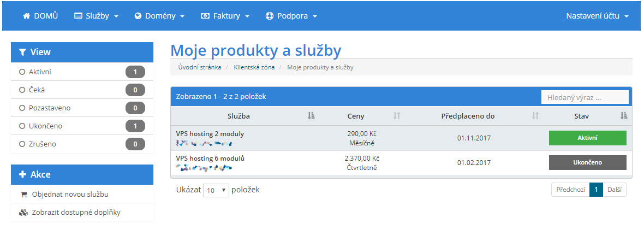Image resolution: width=644 pixels, height=229 pixels.
Task: Sort table by Ceny column sort icon
Action: click(397, 116)
